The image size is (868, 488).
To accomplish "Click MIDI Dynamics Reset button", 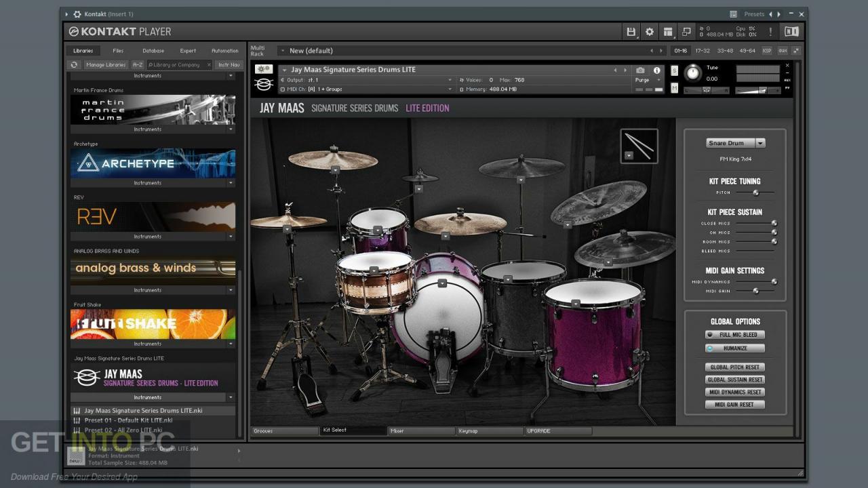I will pyautogui.click(x=734, y=392).
